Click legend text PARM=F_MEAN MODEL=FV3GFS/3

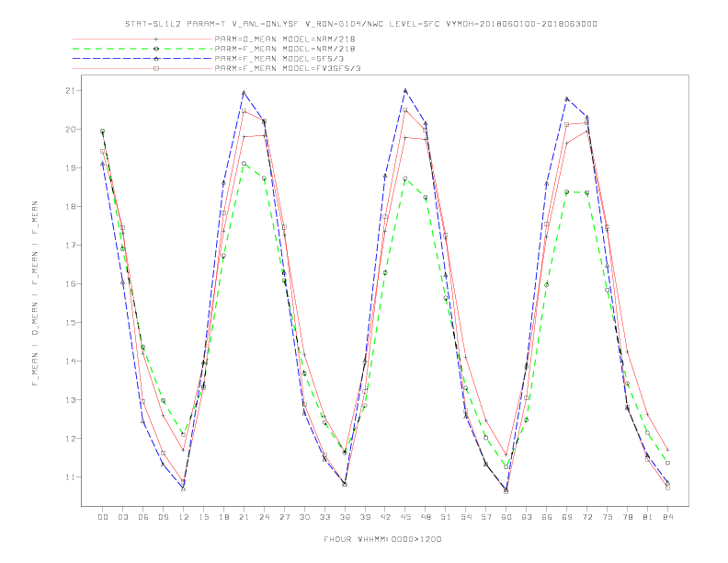click(288, 68)
